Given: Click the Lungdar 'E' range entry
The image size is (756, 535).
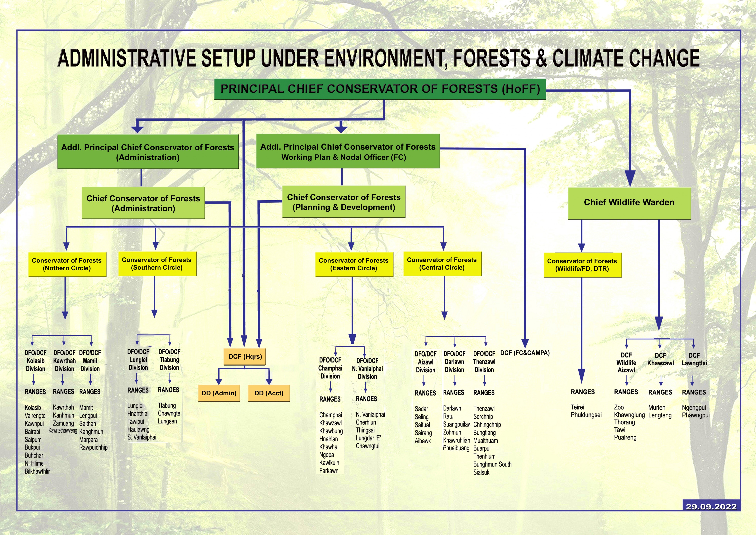Looking at the screenshot, I should [368, 438].
